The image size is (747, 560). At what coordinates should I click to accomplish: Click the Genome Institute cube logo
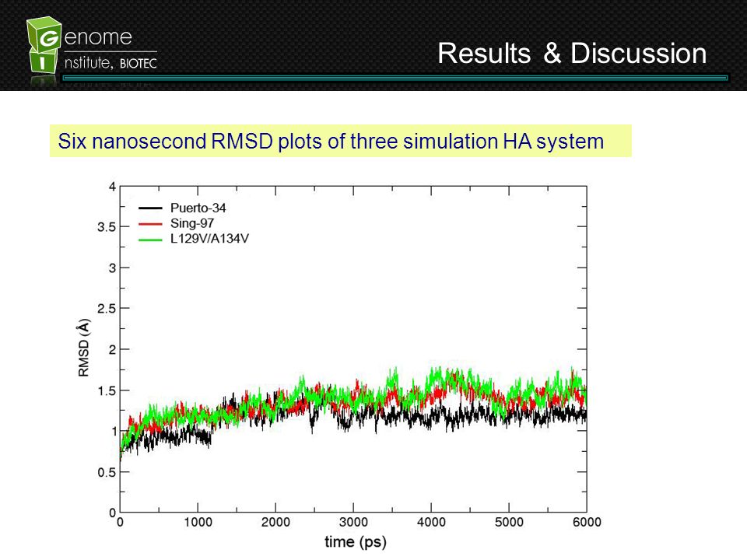coord(44,45)
